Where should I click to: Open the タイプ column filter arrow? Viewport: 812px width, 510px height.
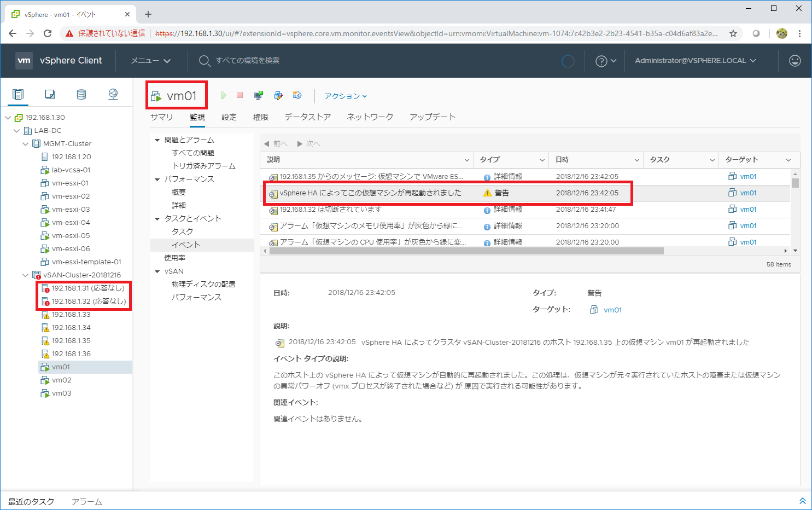click(542, 160)
